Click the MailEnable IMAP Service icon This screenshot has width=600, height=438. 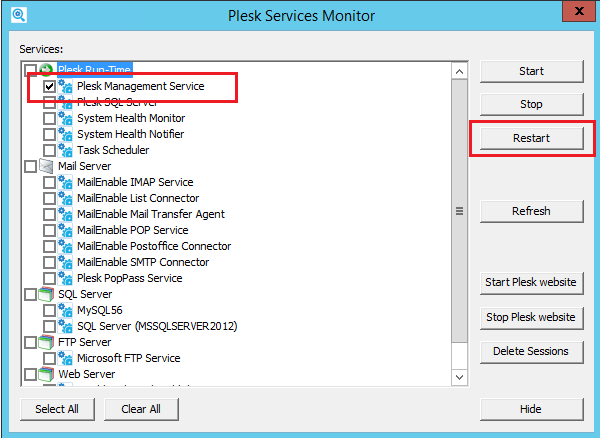point(66,182)
